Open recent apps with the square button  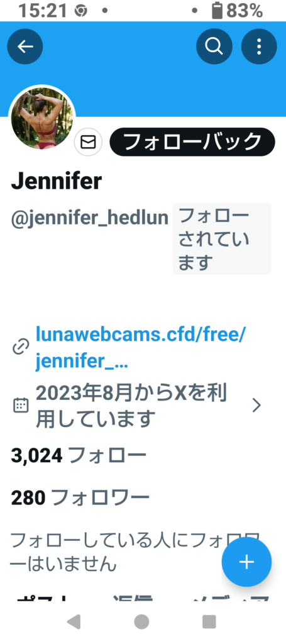click(x=209, y=622)
